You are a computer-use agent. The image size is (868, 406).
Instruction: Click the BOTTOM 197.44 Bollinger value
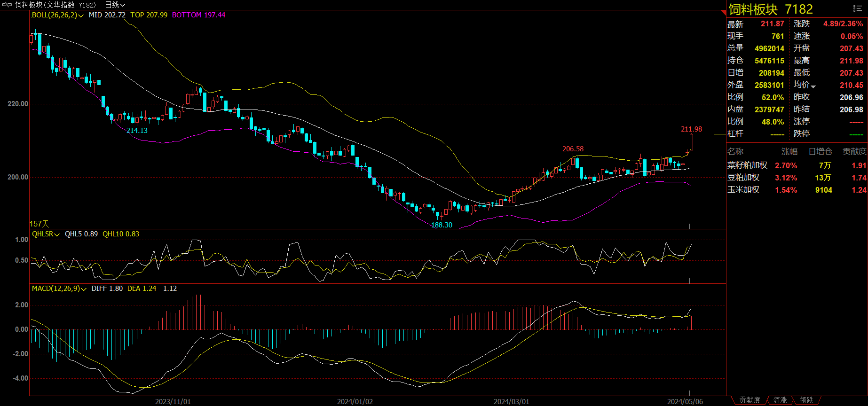198,15
